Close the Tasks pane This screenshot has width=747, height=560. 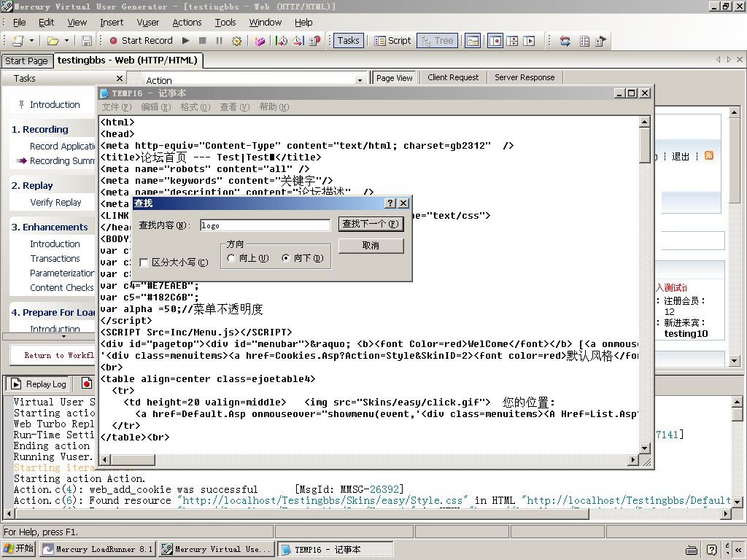pos(120,78)
